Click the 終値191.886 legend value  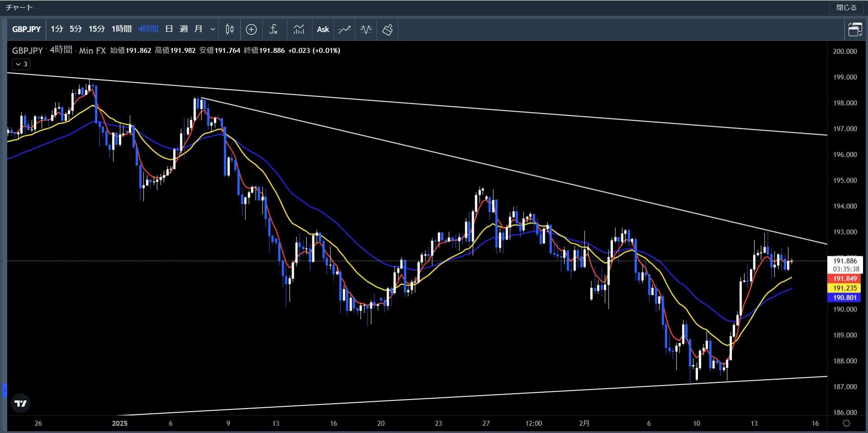tap(264, 51)
